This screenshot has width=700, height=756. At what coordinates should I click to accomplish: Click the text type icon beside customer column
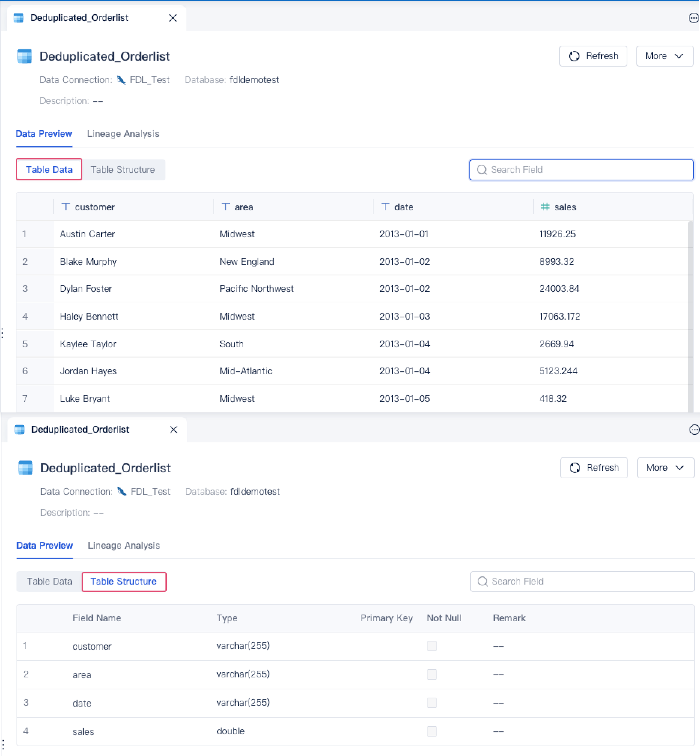[66, 207]
